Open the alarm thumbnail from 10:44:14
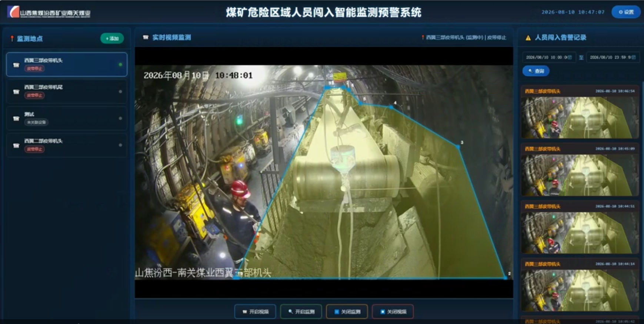 (x=580, y=290)
